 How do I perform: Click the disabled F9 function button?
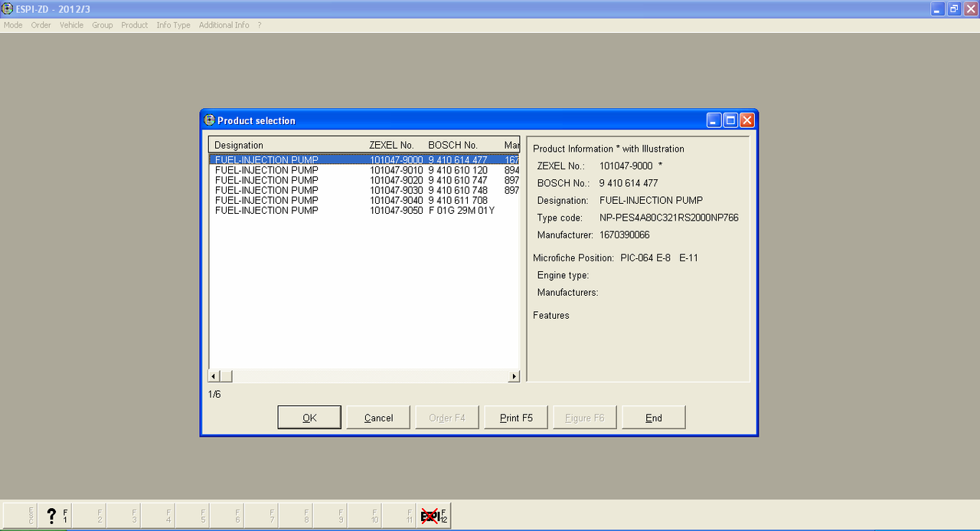[x=330, y=515]
